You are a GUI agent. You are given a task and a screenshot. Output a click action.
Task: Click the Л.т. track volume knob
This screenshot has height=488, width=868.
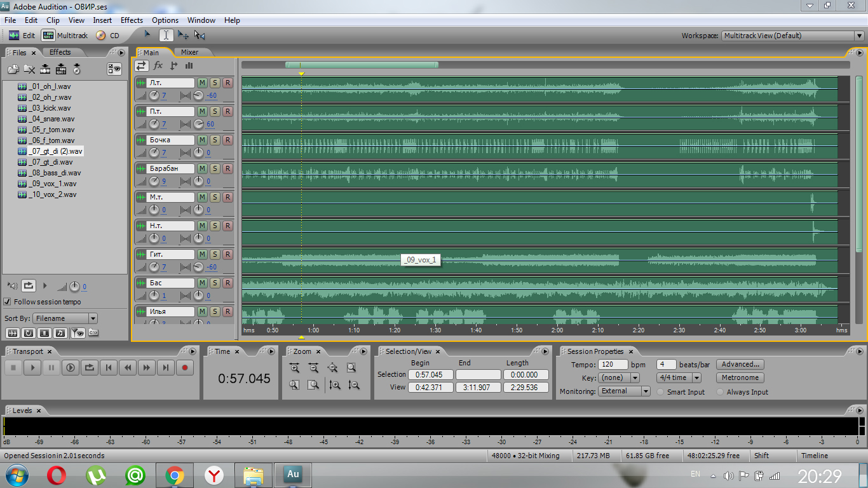point(154,96)
